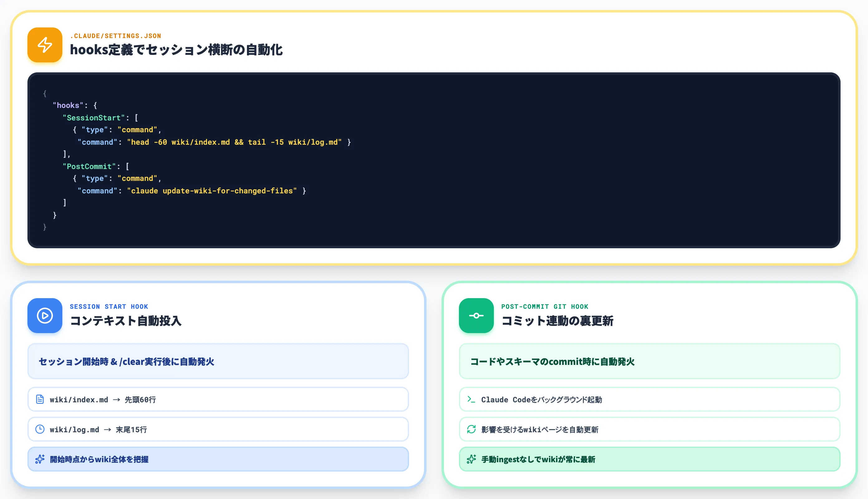Select the .CLAUDE/SETTINGS.JSON label
868x499 pixels.
[115, 36]
